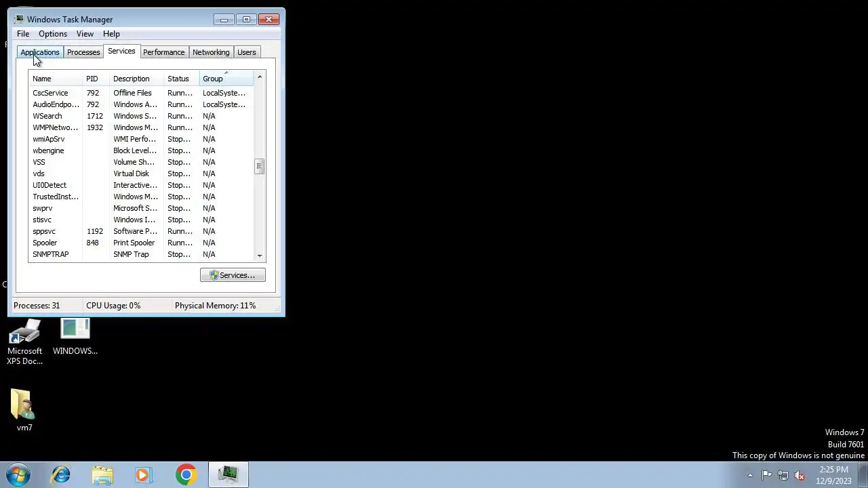Switch to the Performance tab
Viewport: 868px width, 488px height.
163,52
